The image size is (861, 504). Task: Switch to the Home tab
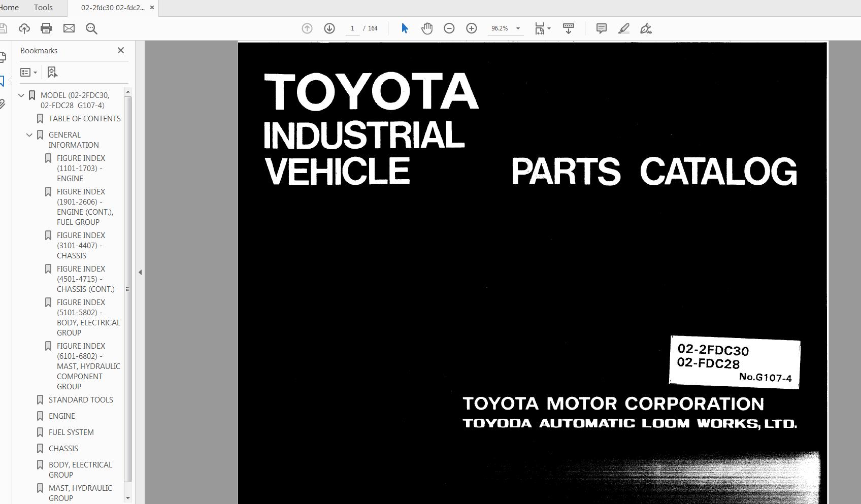coord(9,8)
